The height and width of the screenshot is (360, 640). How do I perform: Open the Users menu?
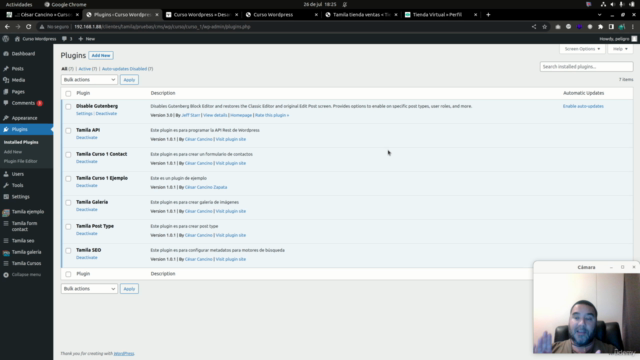18,174
